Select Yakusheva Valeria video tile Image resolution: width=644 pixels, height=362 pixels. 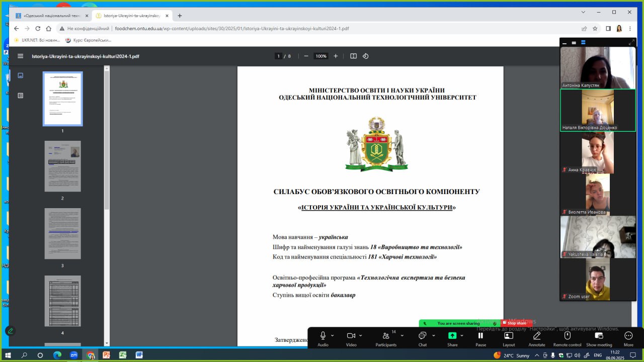598,237
